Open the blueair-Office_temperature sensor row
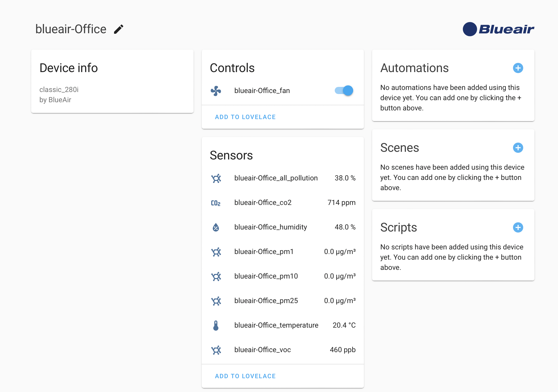Screen dimensions: 558x392 (x=276, y=325)
